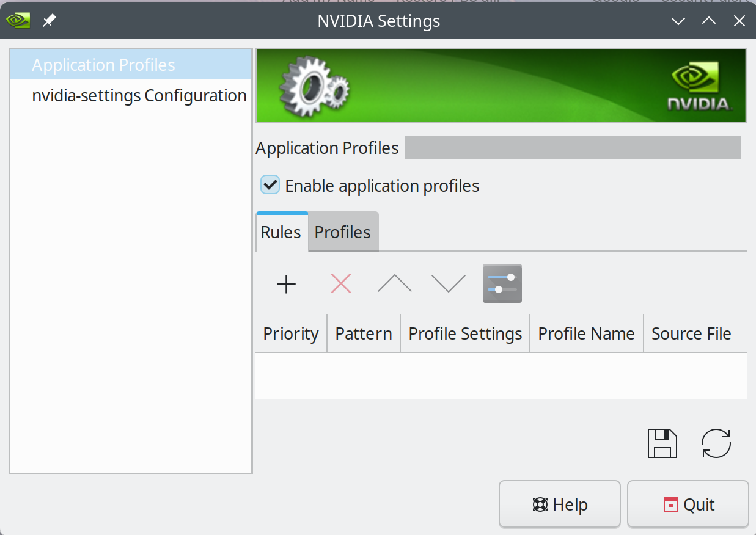This screenshot has height=535, width=756.
Task: Open the edit rule sliders icon
Action: [502, 283]
